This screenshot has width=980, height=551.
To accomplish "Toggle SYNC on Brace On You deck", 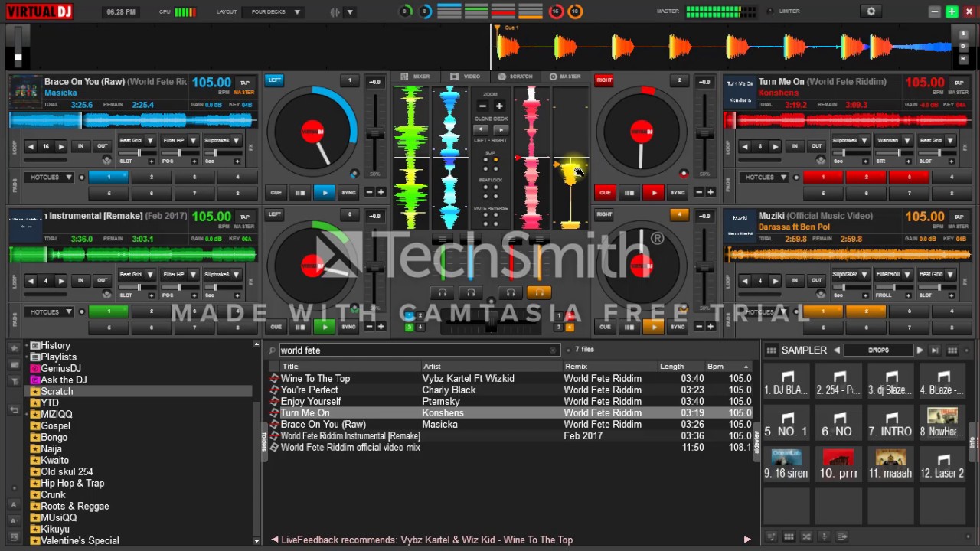I will coord(348,193).
